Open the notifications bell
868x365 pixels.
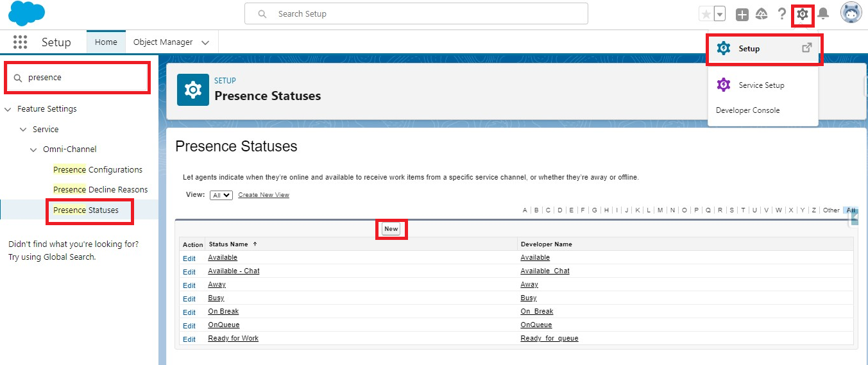pyautogui.click(x=823, y=14)
